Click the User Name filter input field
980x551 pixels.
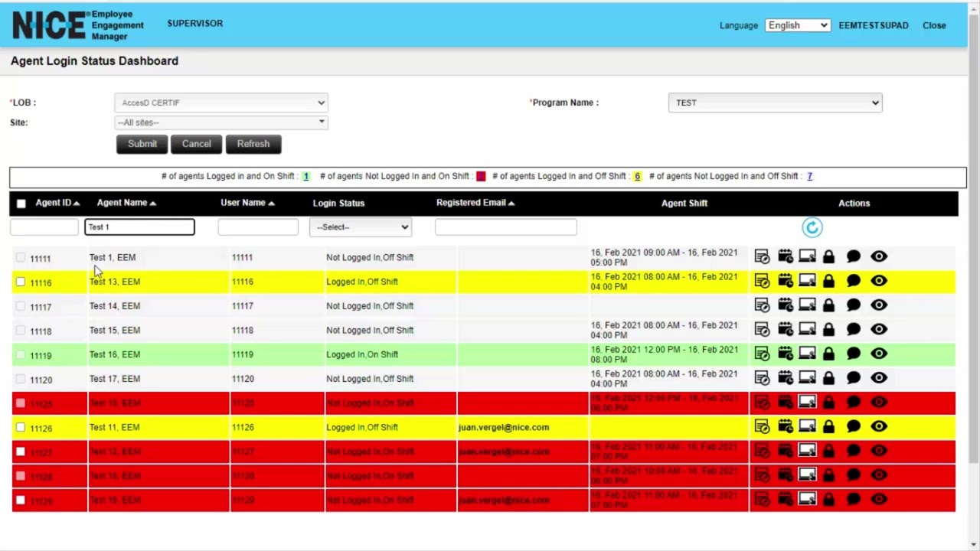point(258,227)
